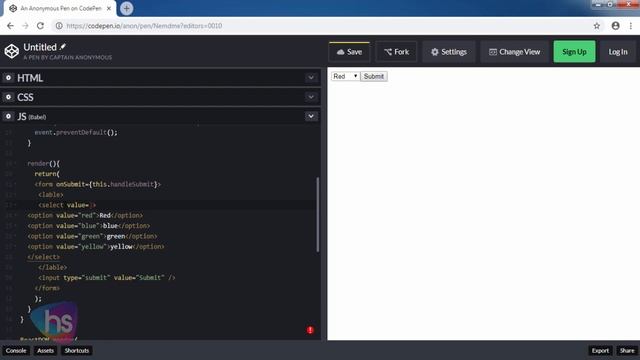This screenshot has width=640, height=360.
Task: Show keyboard Shortcuts
Action: coord(77,351)
